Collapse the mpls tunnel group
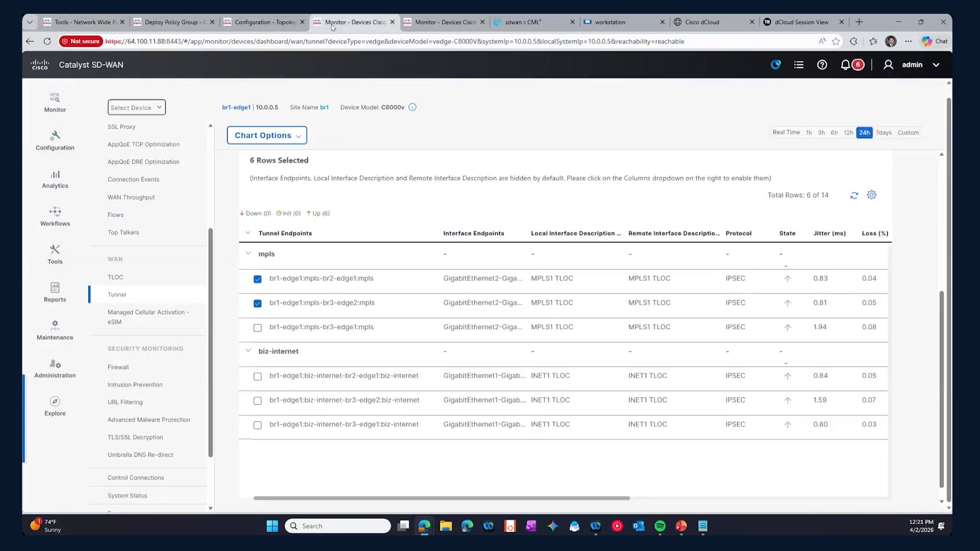This screenshot has height=551, width=980. click(x=248, y=253)
